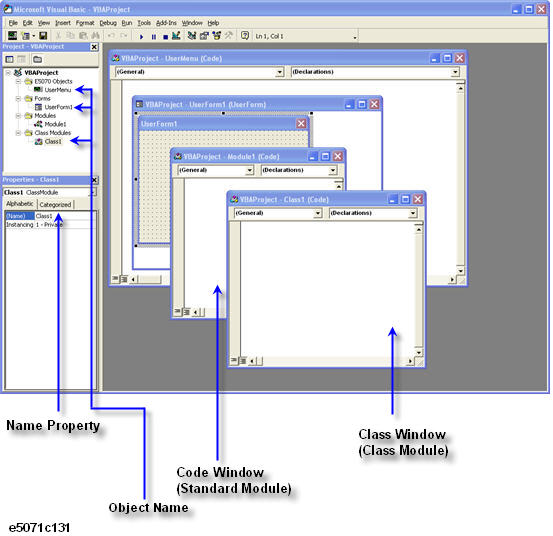Viewport: 553px width, 536px height.
Task: Click the Break pause icon
Action: coord(154,36)
